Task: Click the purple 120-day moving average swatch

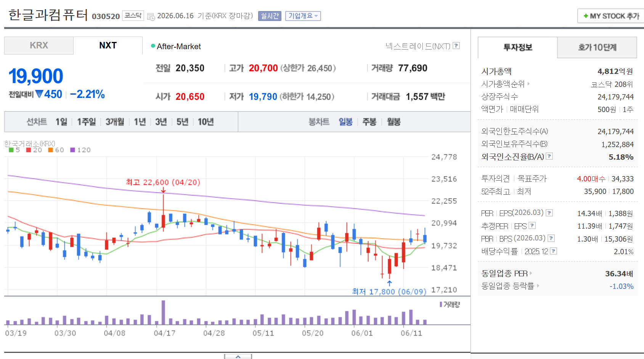Action: [72, 150]
